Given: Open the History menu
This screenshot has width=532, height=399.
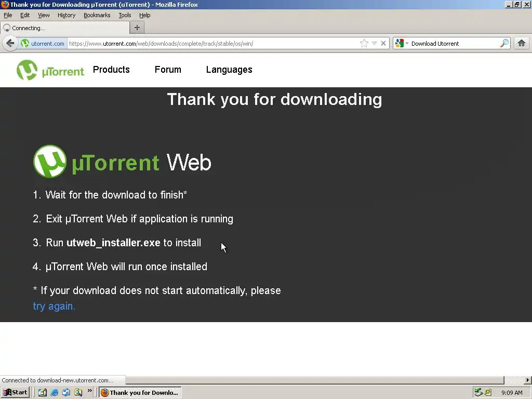Looking at the screenshot, I should (66, 15).
